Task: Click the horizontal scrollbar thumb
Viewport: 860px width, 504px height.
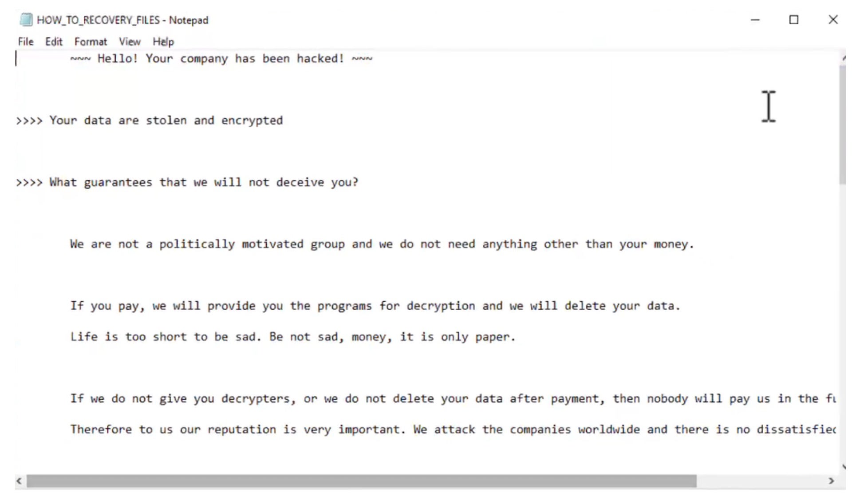Action: tap(361, 481)
